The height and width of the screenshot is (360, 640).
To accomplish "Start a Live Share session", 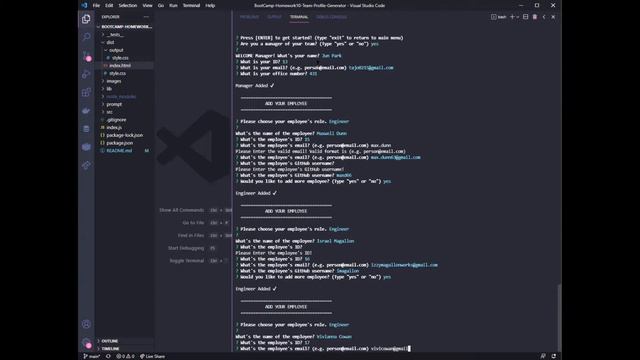I will coord(153,356).
